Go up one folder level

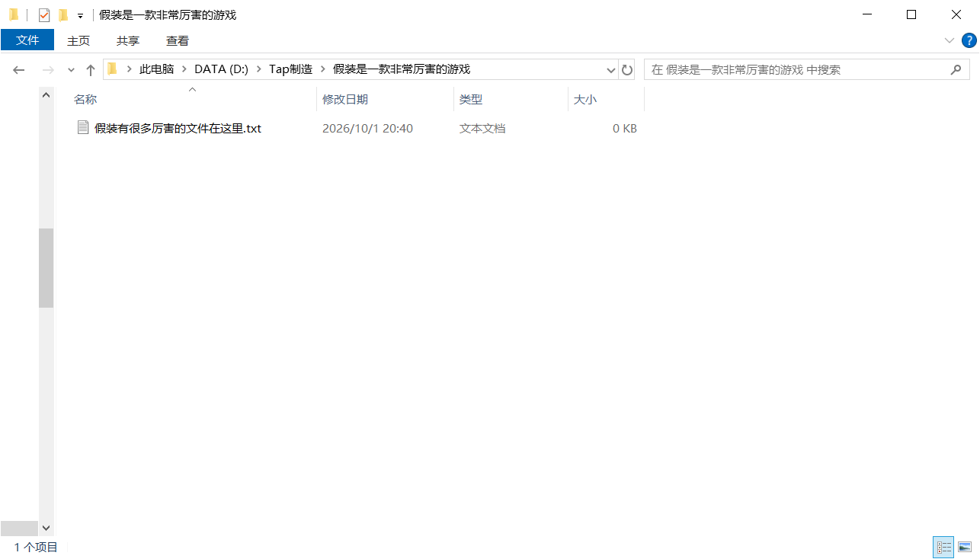pyautogui.click(x=91, y=70)
